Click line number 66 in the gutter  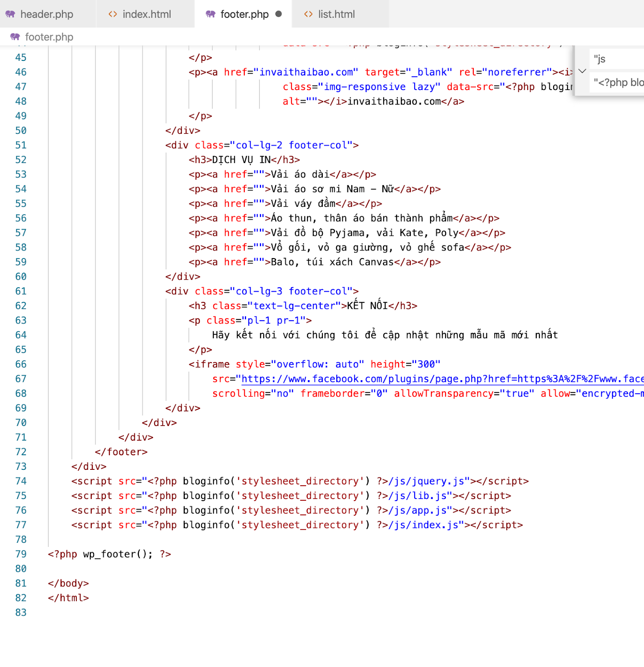click(21, 364)
